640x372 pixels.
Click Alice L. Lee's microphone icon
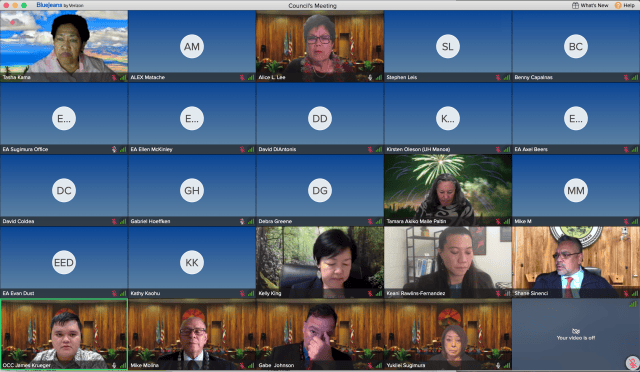(x=370, y=77)
